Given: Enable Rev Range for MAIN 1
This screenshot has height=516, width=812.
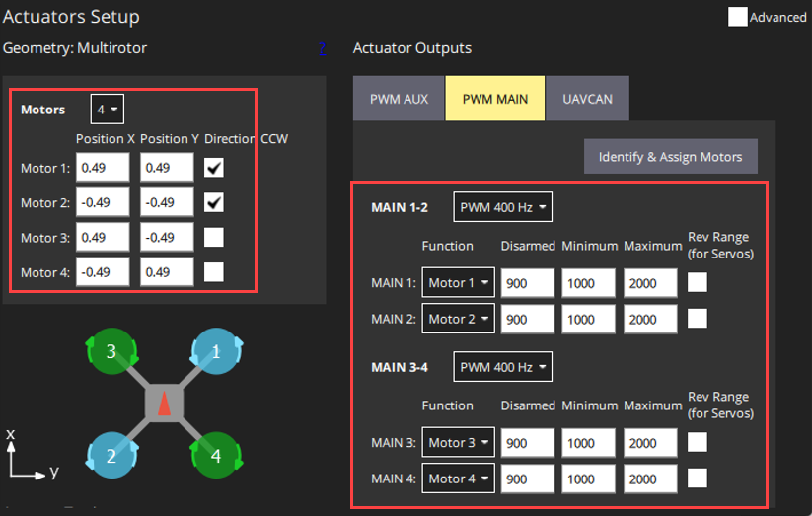Looking at the screenshot, I should pos(698,283).
